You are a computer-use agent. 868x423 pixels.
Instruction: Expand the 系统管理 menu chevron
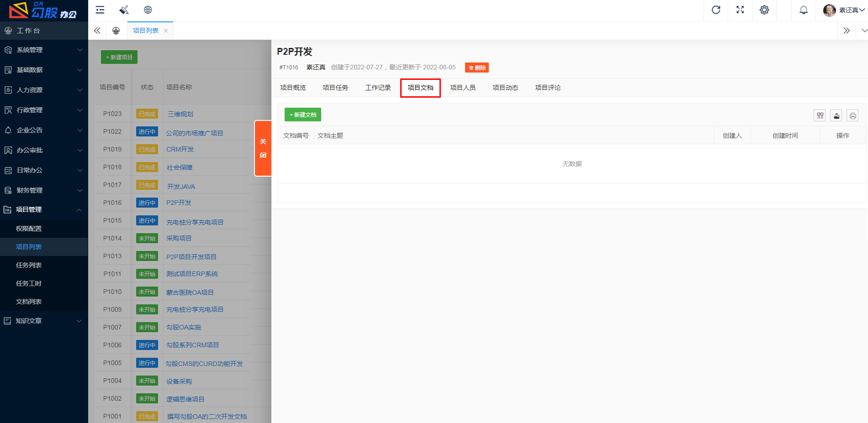point(80,50)
